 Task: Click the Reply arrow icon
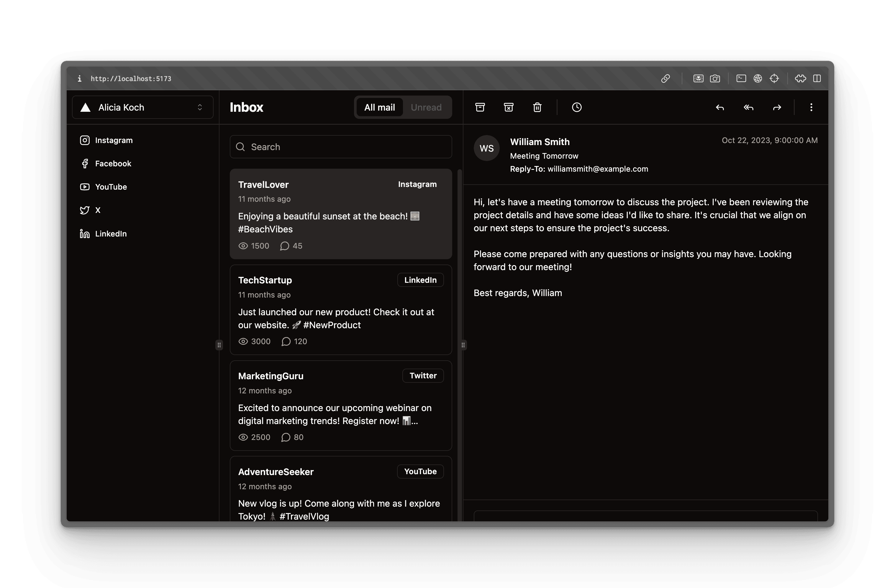pos(720,108)
